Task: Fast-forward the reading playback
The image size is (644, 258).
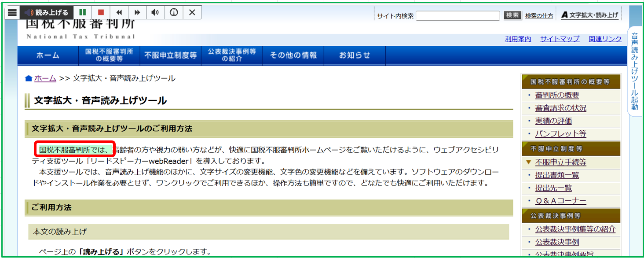Action: click(x=137, y=13)
